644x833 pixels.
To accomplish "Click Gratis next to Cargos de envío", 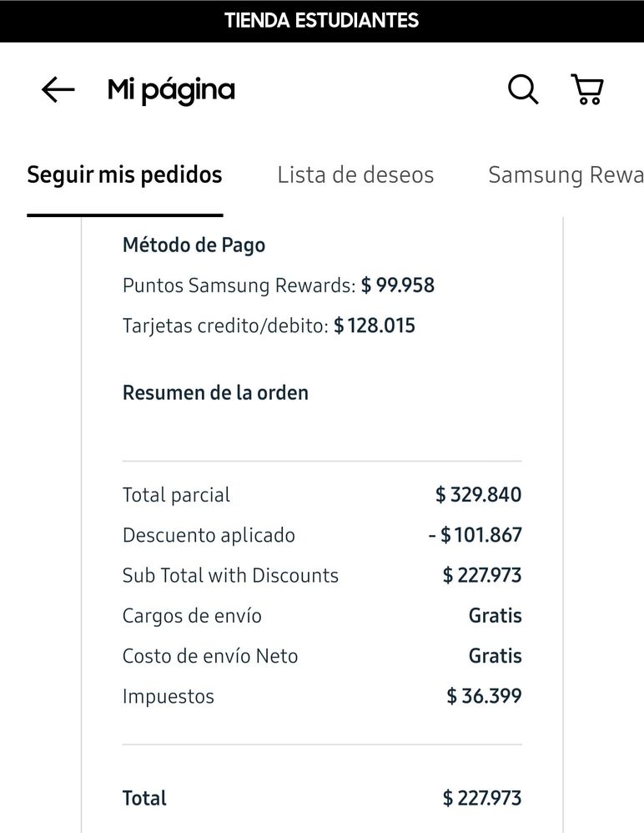I will [x=496, y=616].
